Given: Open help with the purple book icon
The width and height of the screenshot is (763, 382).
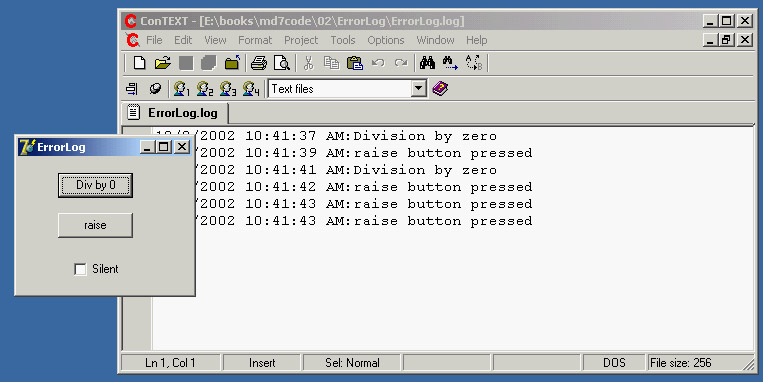Looking at the screenshot, I should (x=440, y=89).
